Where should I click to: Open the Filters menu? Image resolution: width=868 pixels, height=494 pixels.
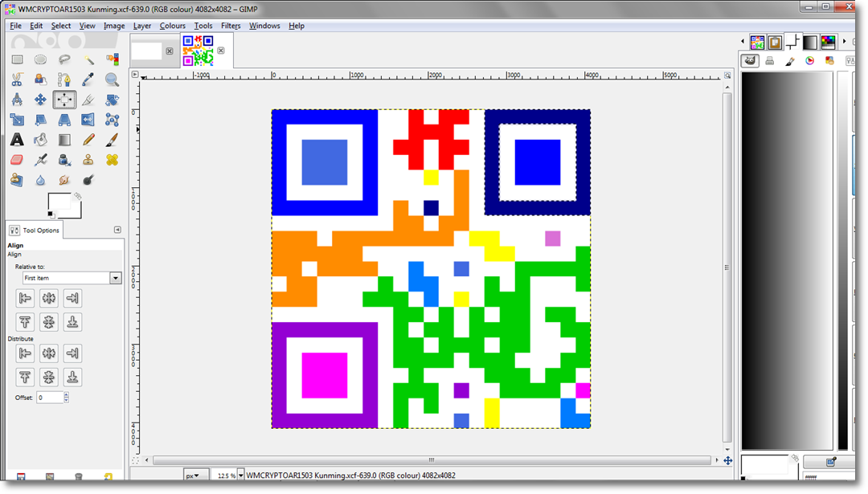click(231, 26)
